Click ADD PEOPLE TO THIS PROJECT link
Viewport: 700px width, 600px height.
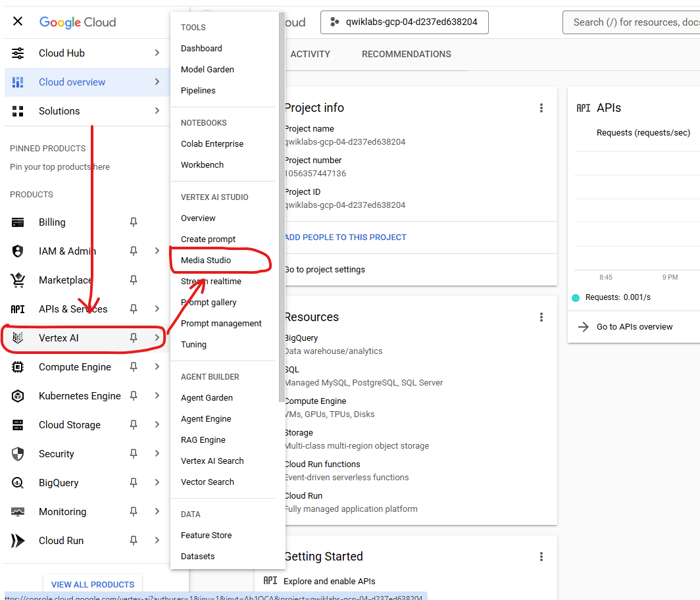345,238
